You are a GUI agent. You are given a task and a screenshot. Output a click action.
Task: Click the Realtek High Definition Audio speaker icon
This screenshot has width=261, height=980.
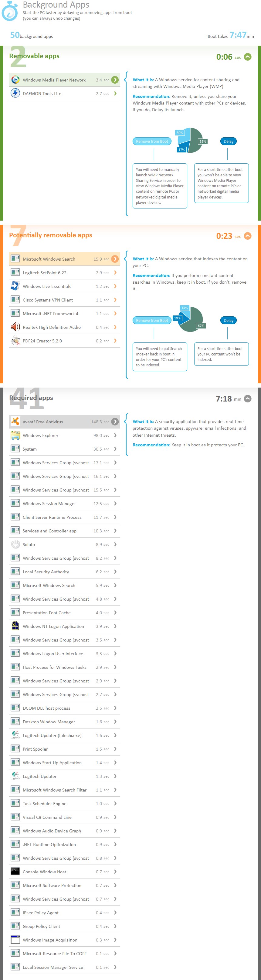point(15,327)
